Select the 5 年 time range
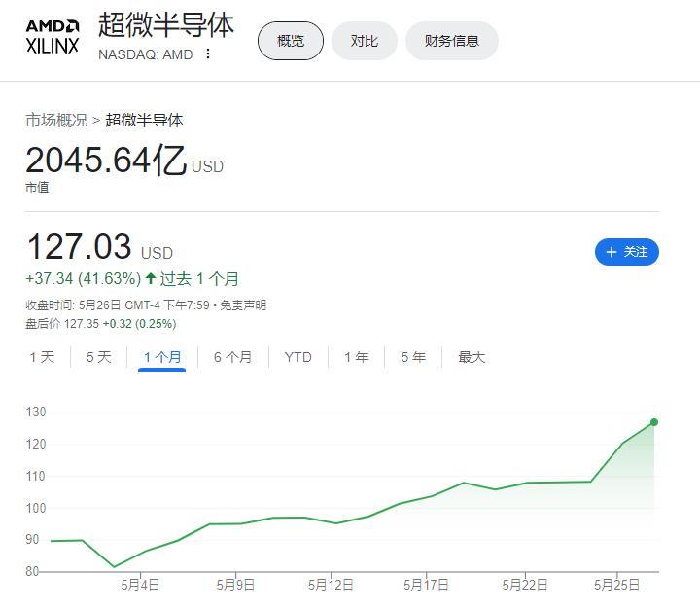 coord(413,357)
